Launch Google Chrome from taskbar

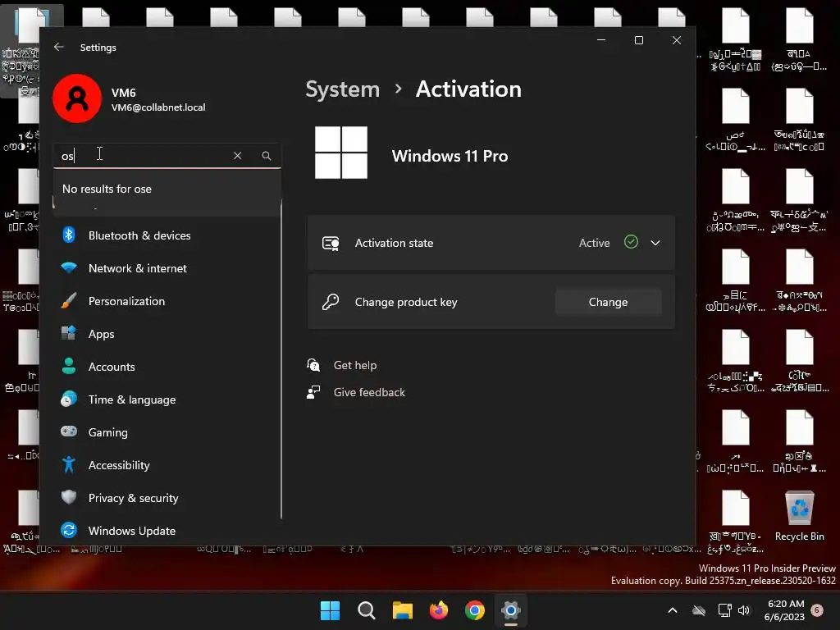coord(475,610)
